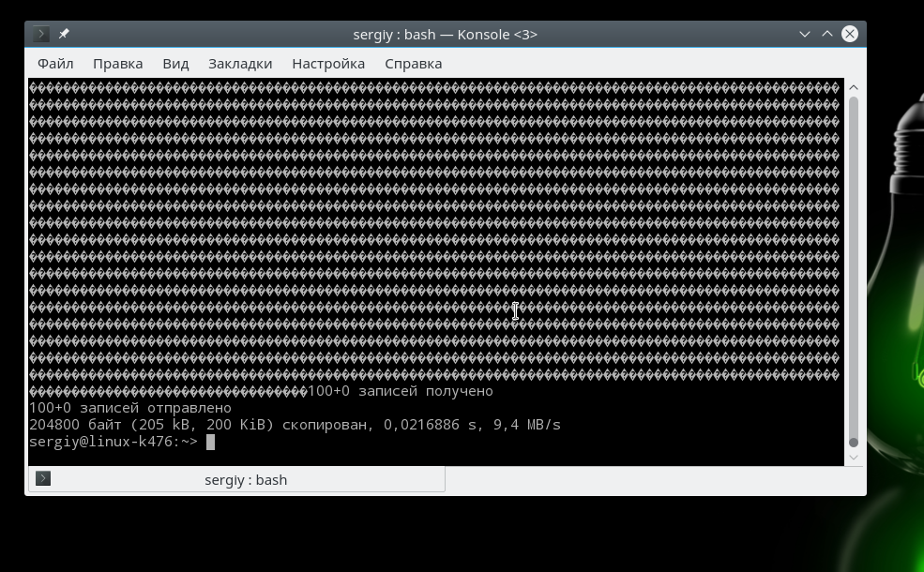Click the cursor at the sergiy@linux-k476 prompt

[211, 442]
